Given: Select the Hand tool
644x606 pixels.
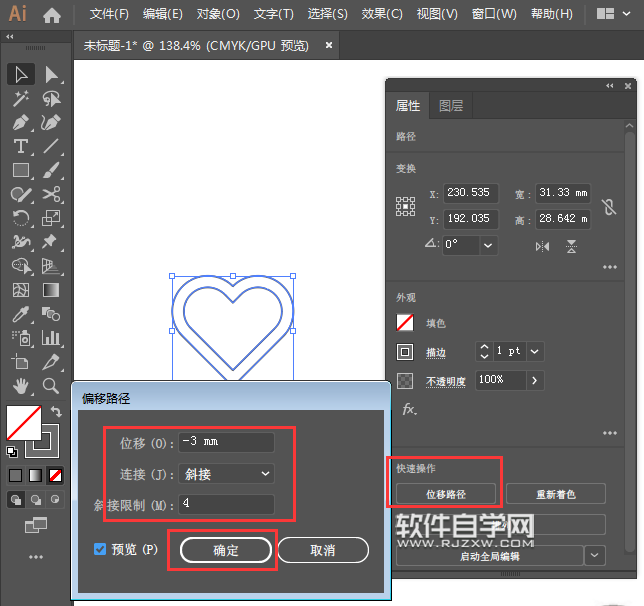Looking at the screenshot, I should 21,386.
